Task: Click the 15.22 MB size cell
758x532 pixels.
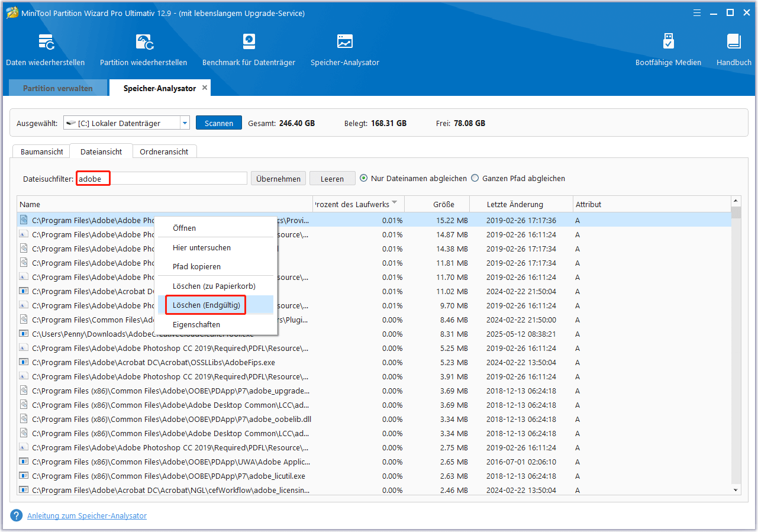Action: [452, 220]
